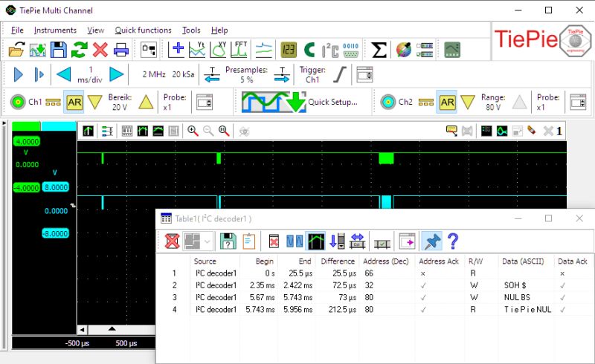595x364 pixels.
Task: Decrease the time base with left arrow
Action: pyautogui.click(x=63, y=74)
